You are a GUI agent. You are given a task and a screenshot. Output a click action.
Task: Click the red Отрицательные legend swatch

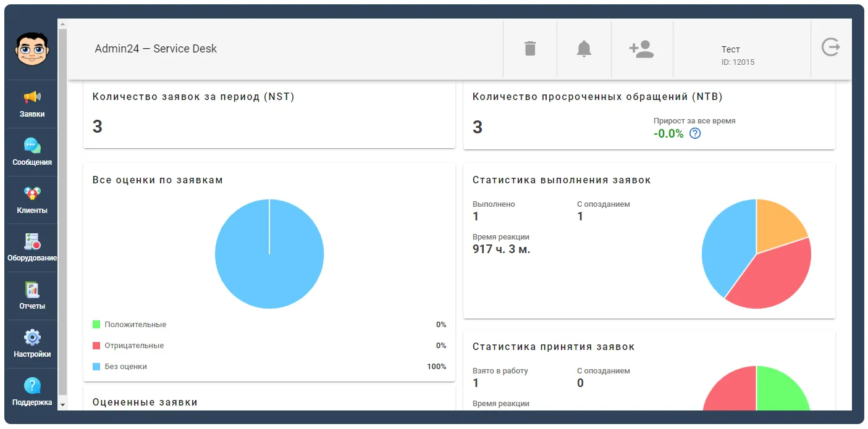click(96, 345)
